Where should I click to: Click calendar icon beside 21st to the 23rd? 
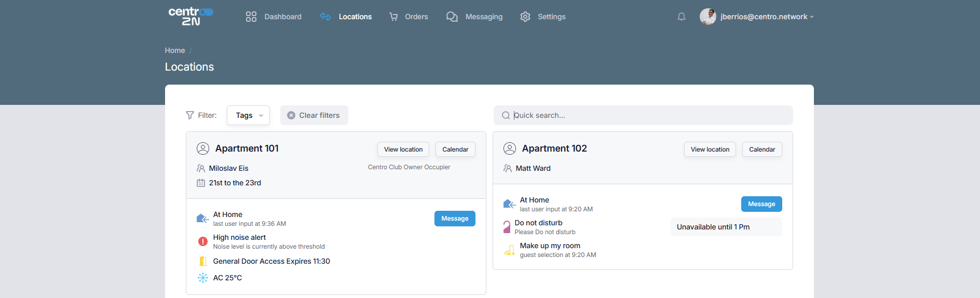(201, 183)
